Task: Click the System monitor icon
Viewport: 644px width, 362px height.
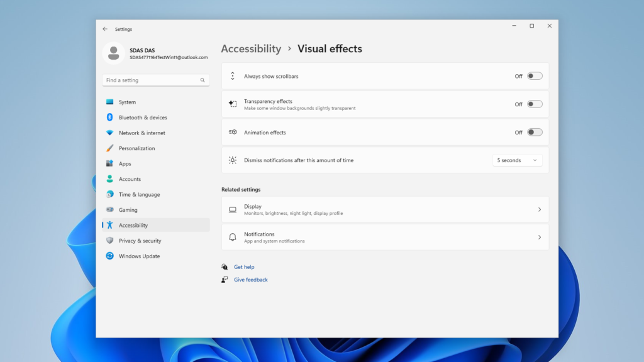Action: (109, 102)
